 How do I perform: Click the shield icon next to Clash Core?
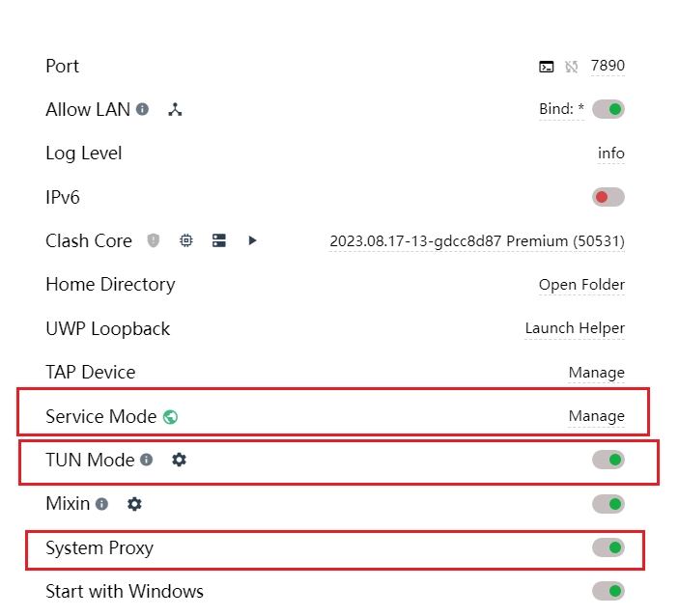click(154, 240)
